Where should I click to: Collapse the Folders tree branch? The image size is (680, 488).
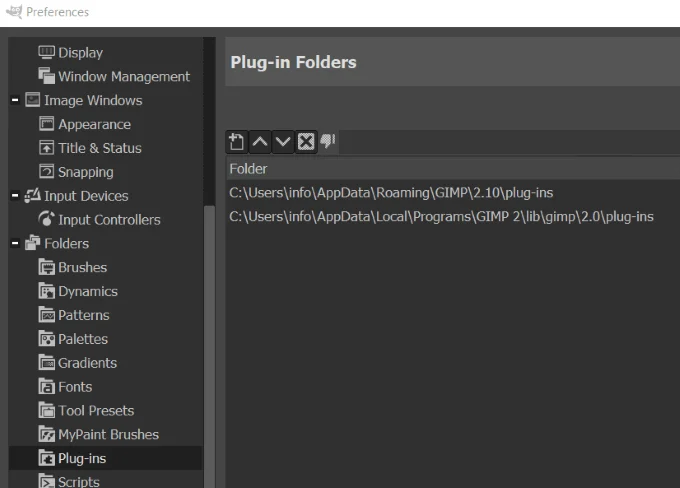pos(15,243)
